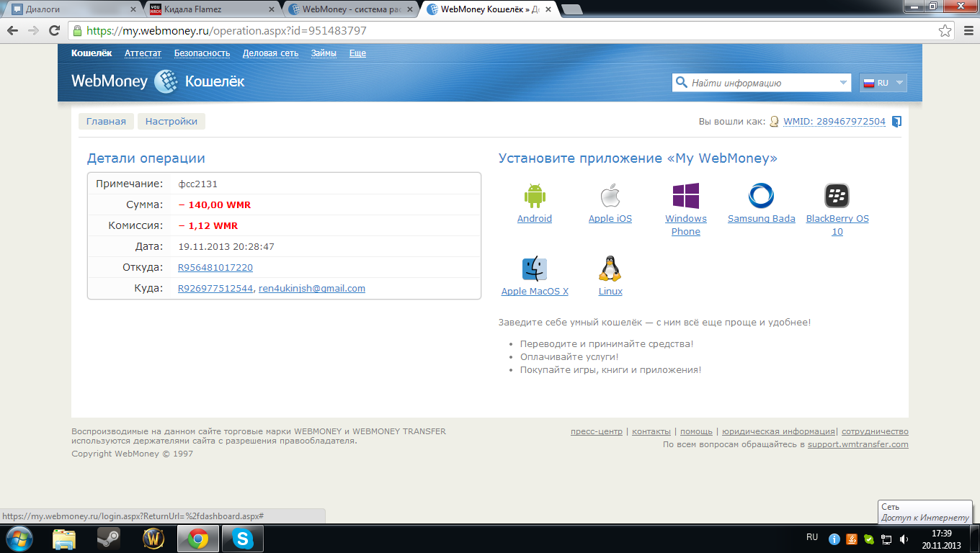Click the Настройки button
This screenshot has width=980, height=553.
coord(171,122)
